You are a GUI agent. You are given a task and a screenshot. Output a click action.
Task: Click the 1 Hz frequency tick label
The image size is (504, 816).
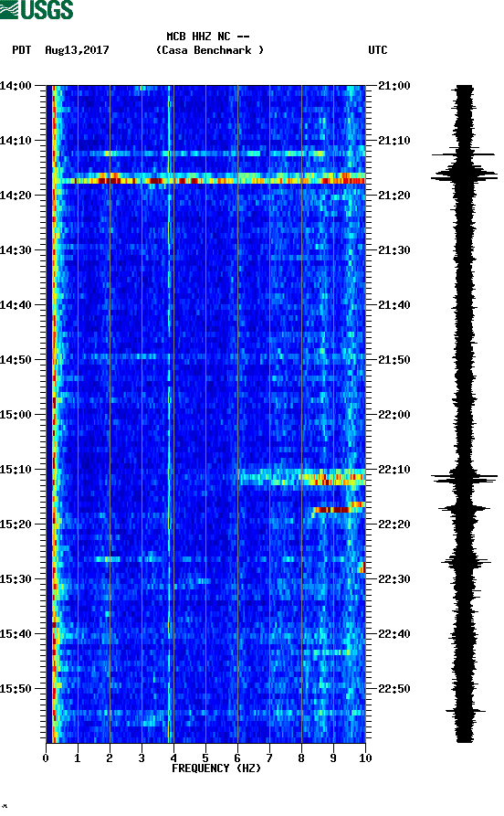point(78,758)
